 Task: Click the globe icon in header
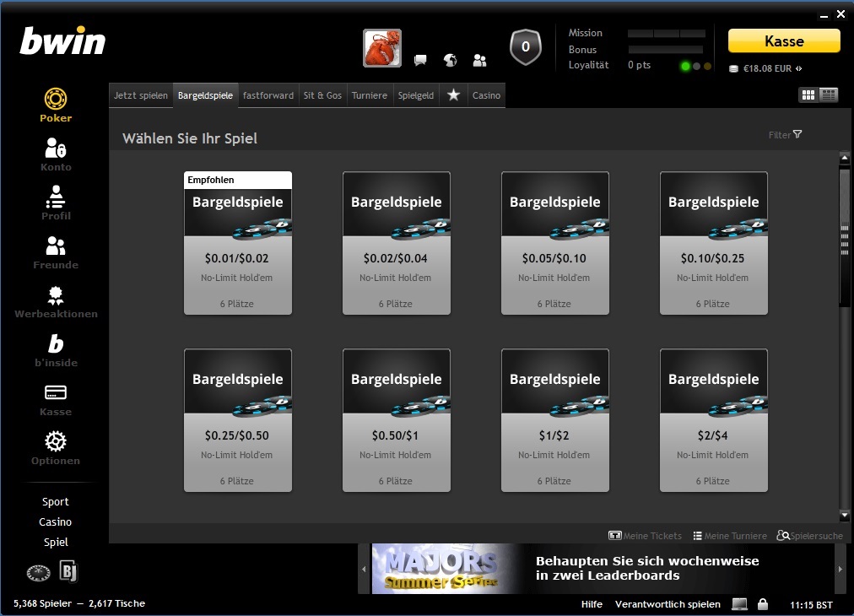point(450,60)
